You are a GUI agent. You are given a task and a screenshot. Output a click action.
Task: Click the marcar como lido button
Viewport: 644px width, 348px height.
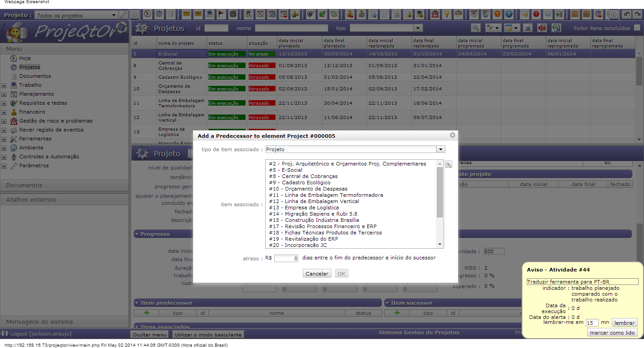pos(612,333)
